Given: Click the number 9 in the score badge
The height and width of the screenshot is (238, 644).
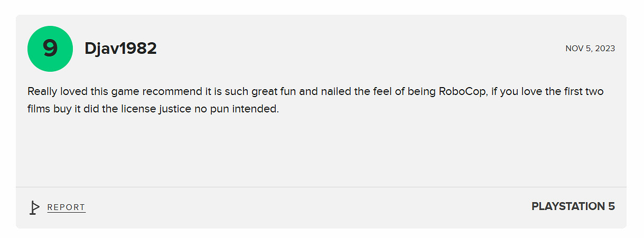Looking at the screenshot, I should [50, 49].
